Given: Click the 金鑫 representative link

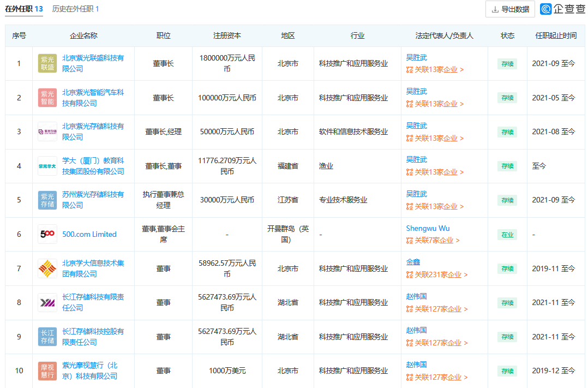Looking at the screenshot, I should pos(413,262).
